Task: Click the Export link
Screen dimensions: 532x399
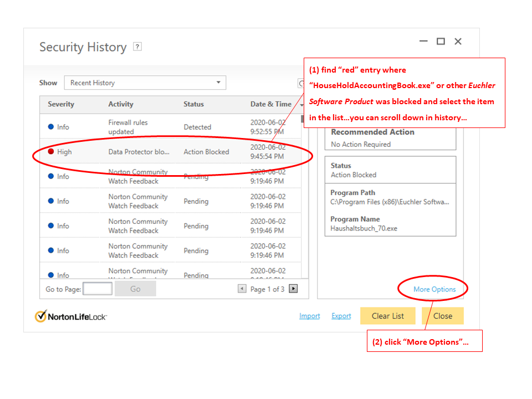Action: pos(341,316)
